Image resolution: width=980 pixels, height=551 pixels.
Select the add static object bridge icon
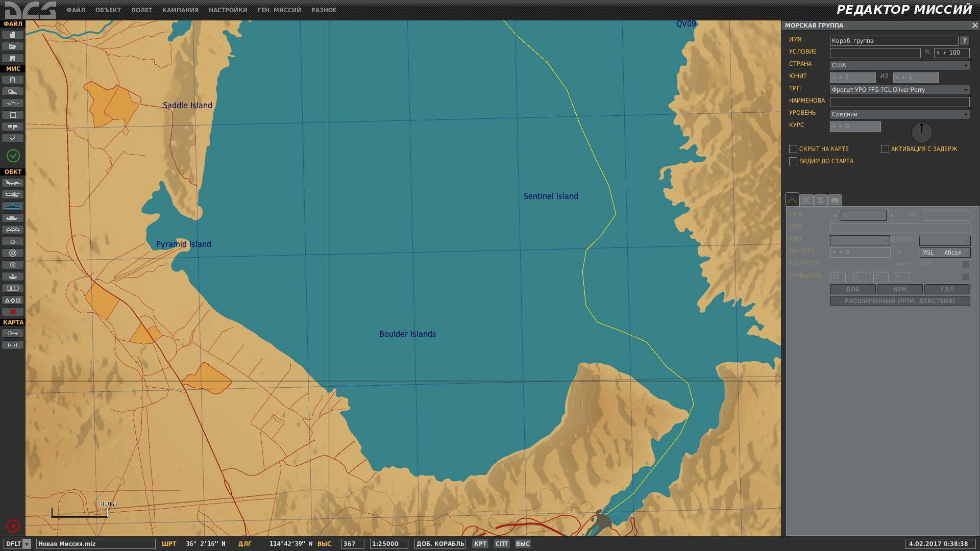(x=13, y=230)
